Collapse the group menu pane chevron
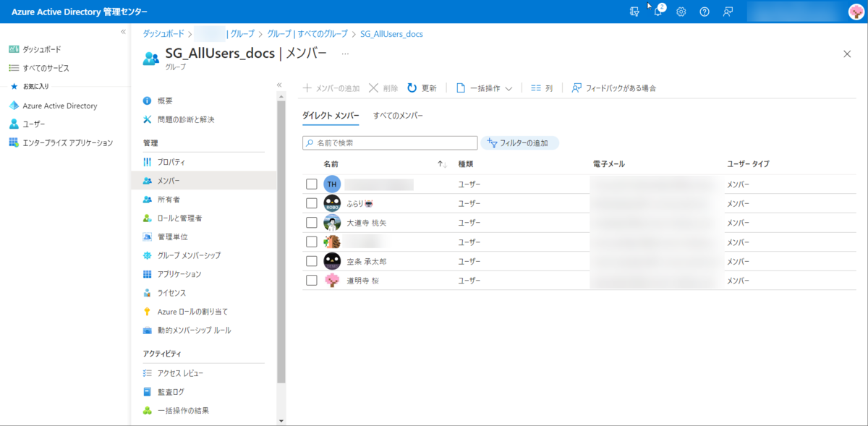 click(x=279, y=85)
